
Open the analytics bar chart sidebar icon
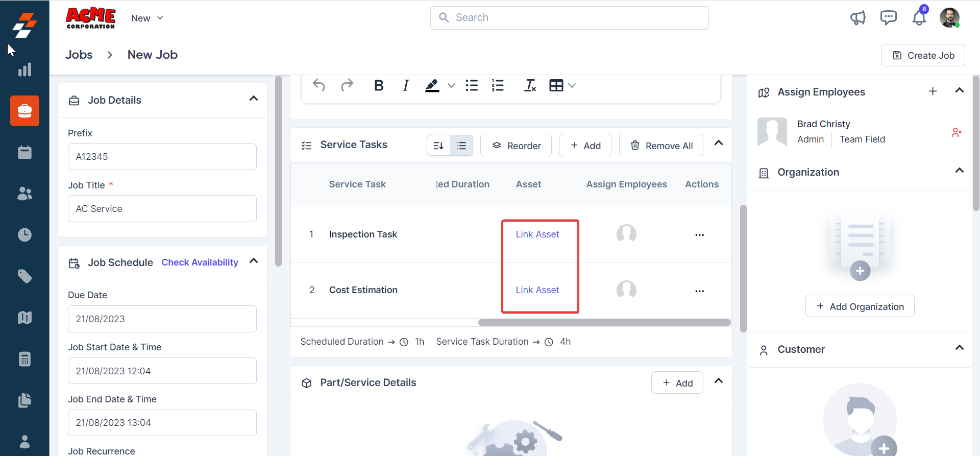[x=24, y=69]
